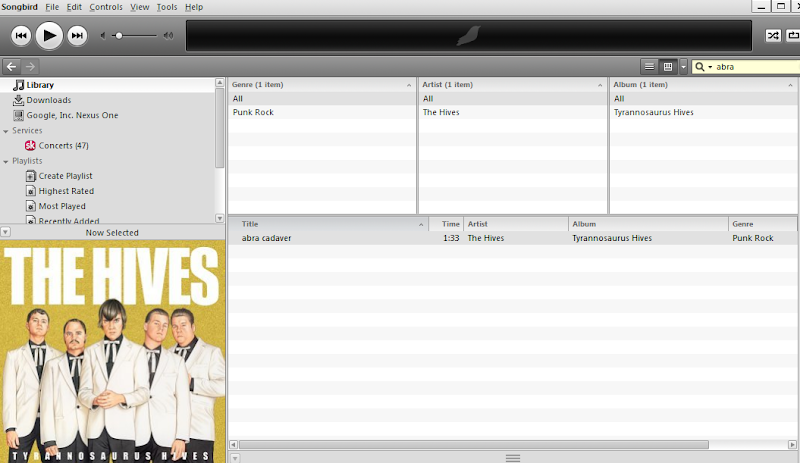Collapse the Services section
The width and height of the screenshot is (800, 463).
(x=6, y=131)
